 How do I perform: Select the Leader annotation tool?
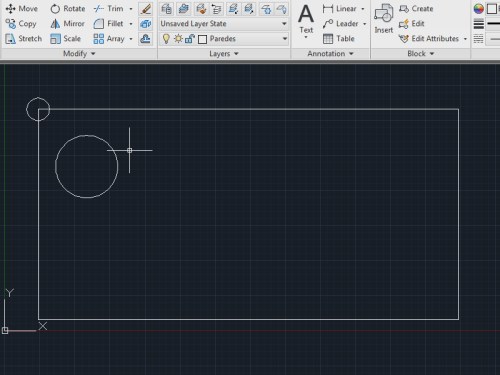pos(340,24)
